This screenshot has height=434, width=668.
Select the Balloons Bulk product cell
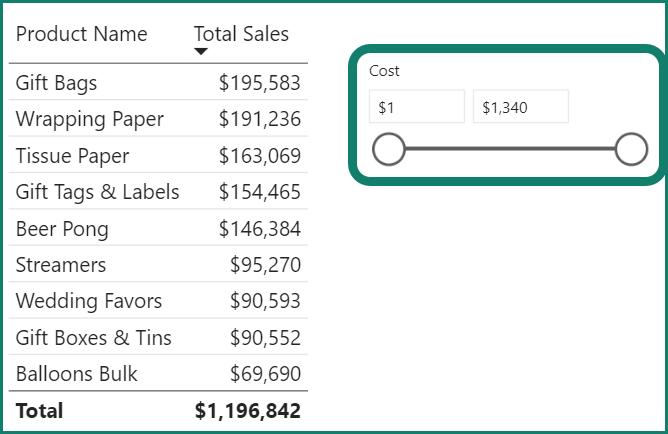77,374
